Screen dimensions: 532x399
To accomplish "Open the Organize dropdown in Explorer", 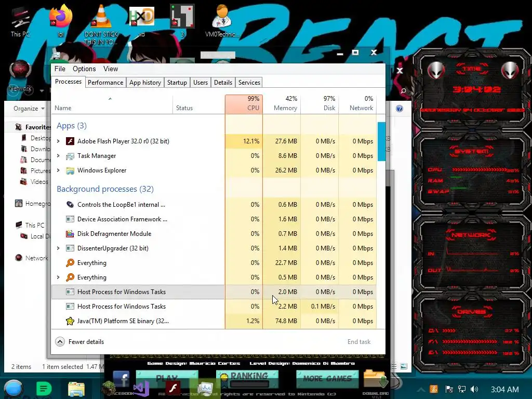I will pyautogui.click(x=29, y=109).
